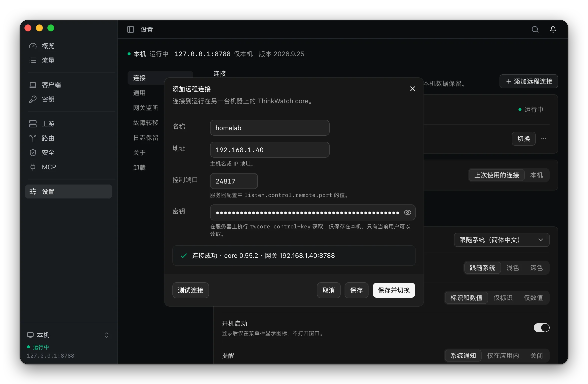The width and height of the screenshot is (588, 384).
Task: Click the 添加远程连接 button at top right
Action: [x=529, y=81]
